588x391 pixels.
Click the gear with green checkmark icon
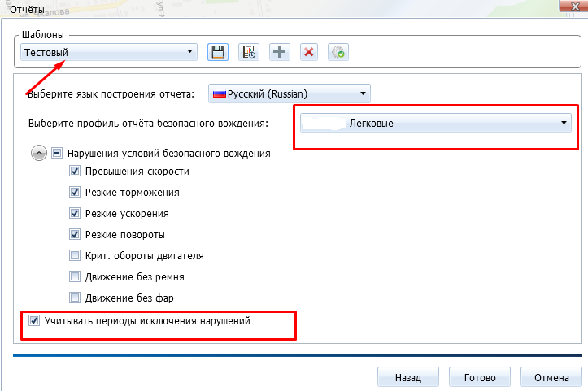[x=338, y=52]
